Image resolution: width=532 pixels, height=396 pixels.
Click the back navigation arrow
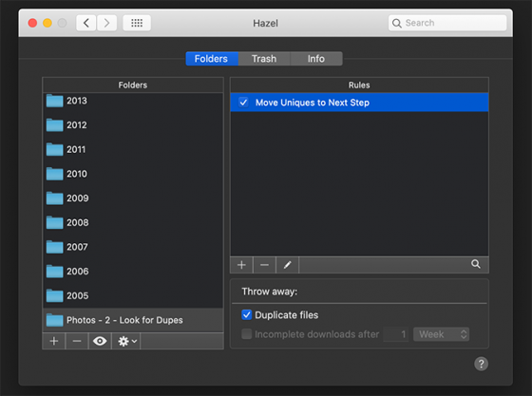86,23
